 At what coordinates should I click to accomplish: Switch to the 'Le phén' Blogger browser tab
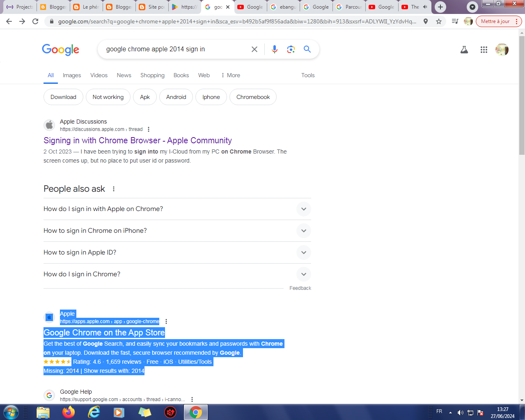click(x=86, y=7)
